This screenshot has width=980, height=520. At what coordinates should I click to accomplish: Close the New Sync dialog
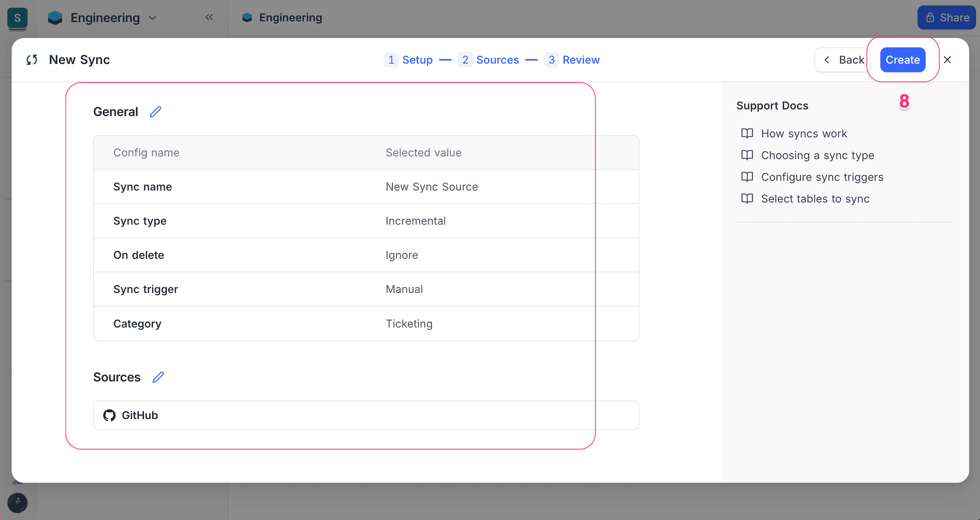pos(947,60)
